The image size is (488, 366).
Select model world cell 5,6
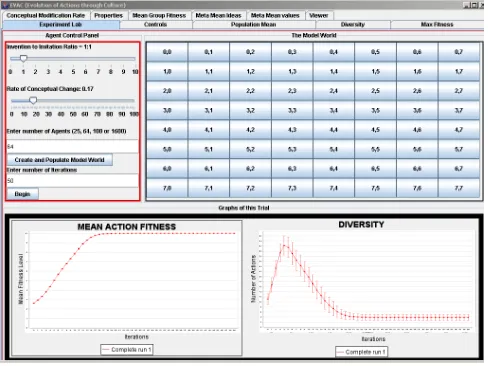click(417, 149)
